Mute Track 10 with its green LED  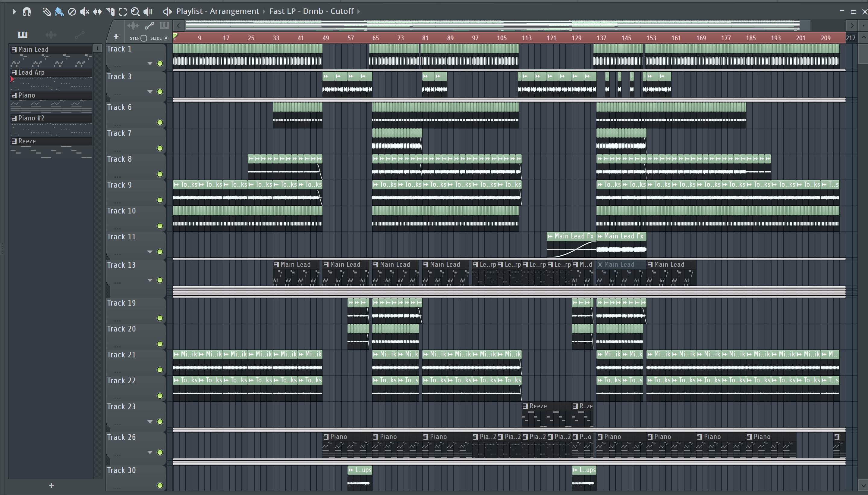point(159,226)
